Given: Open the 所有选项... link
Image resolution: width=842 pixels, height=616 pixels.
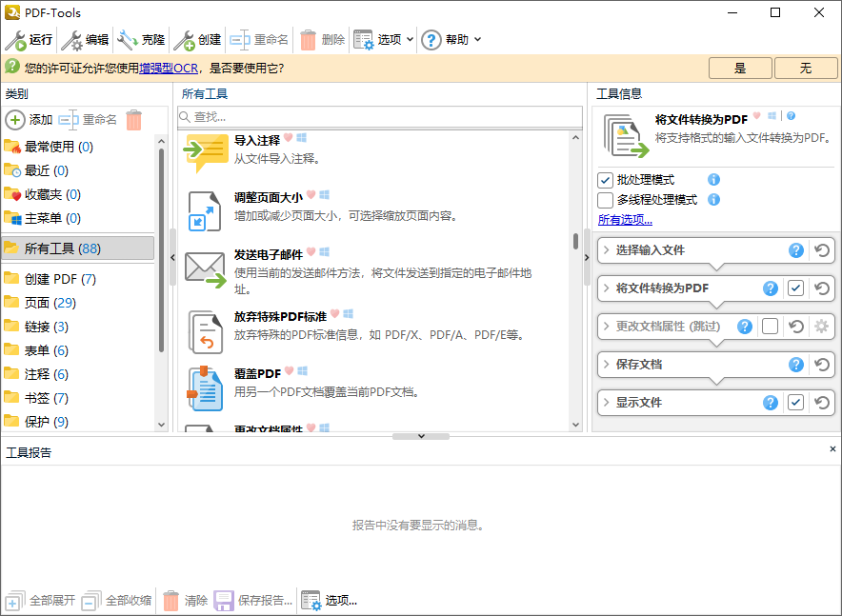Looking at the screenshot, I should 625,220.
